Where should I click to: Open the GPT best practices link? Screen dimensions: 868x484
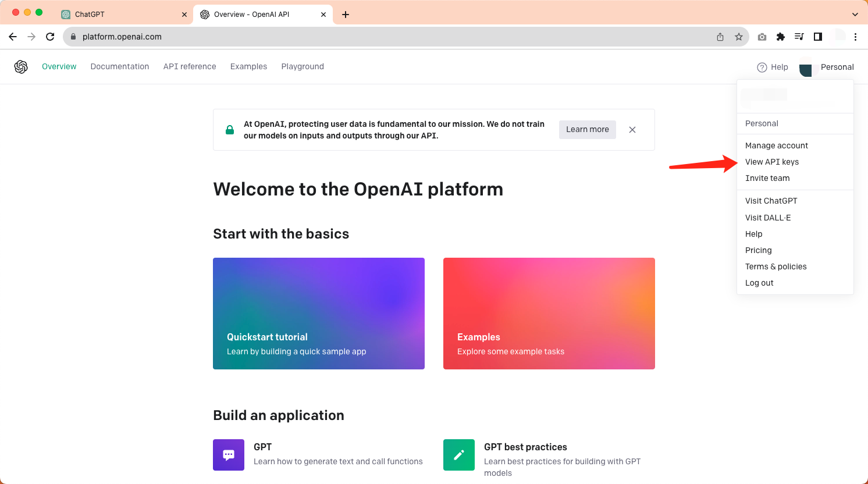pyautogui.click(x=525, y=447)
